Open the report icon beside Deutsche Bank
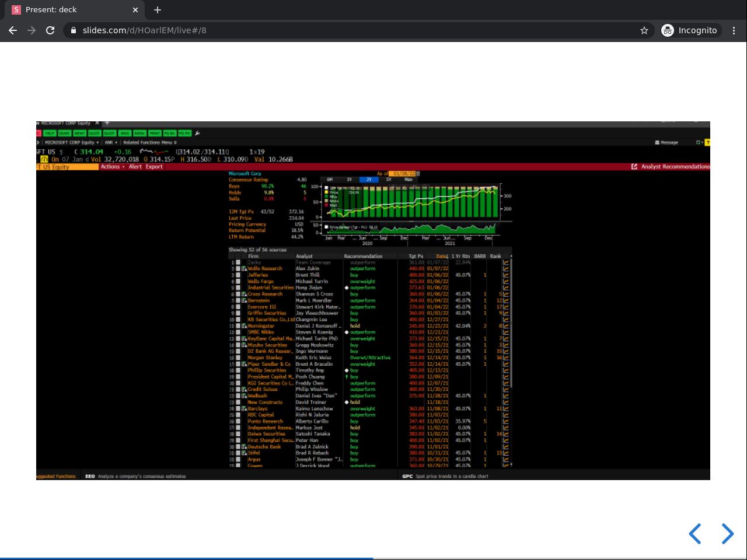747x560 pixels. coord(245,447)
